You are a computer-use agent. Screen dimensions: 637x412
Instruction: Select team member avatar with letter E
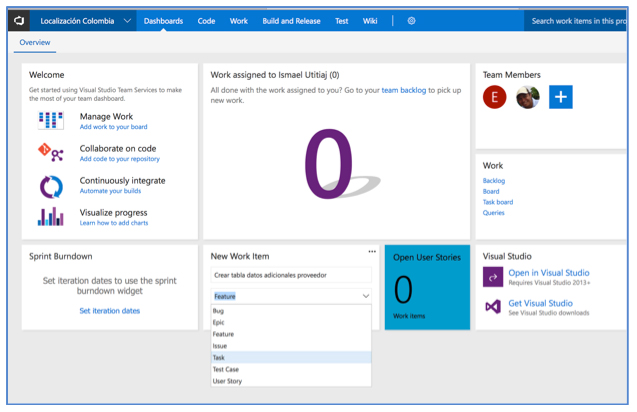[x=494, y=97]
